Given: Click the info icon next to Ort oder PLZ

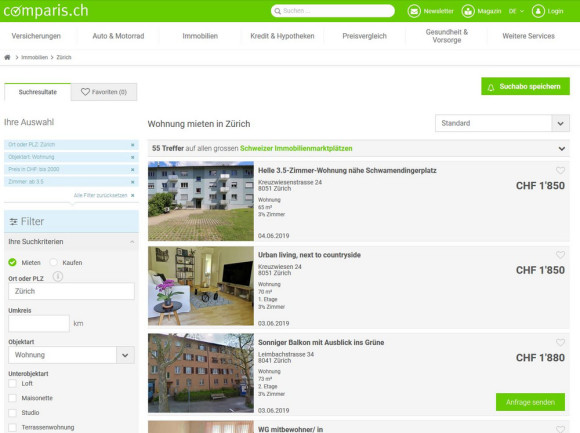Looking at the screenshot, I should (58, 276).
